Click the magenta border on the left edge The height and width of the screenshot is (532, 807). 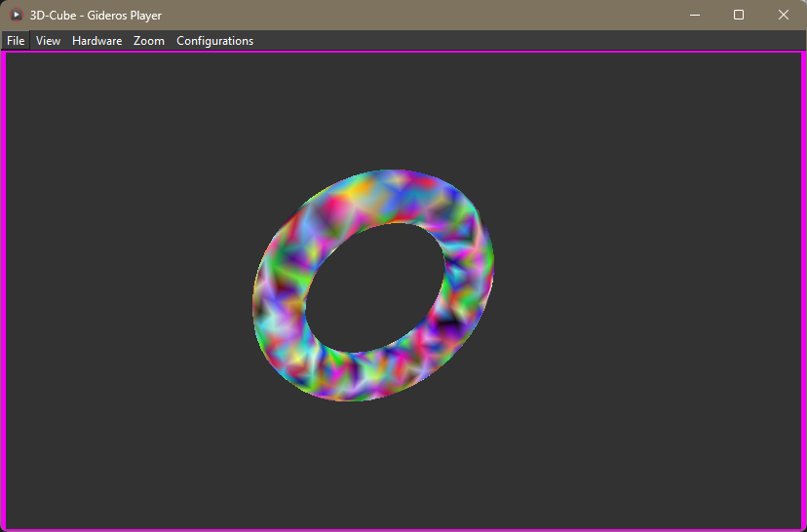[3, 292]
